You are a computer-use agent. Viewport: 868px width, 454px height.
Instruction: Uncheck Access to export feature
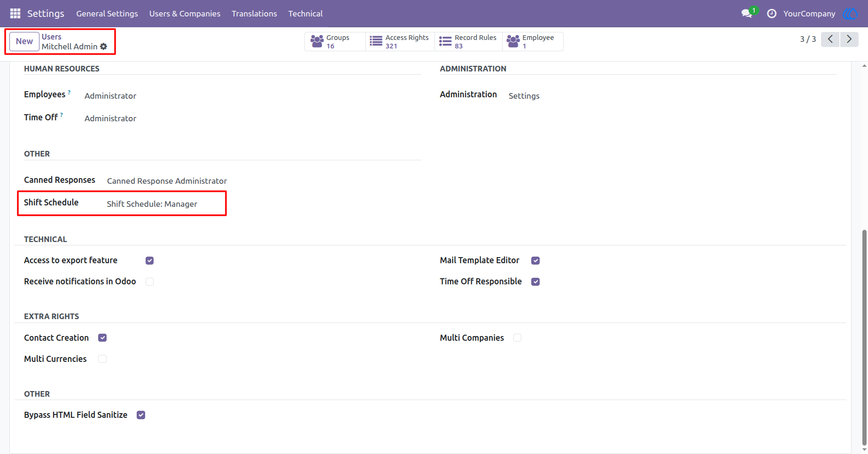click(149, 260)
